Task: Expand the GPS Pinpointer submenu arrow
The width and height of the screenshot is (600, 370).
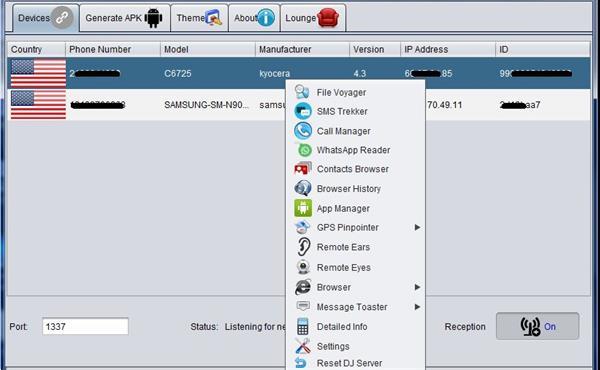Action: 417,227
